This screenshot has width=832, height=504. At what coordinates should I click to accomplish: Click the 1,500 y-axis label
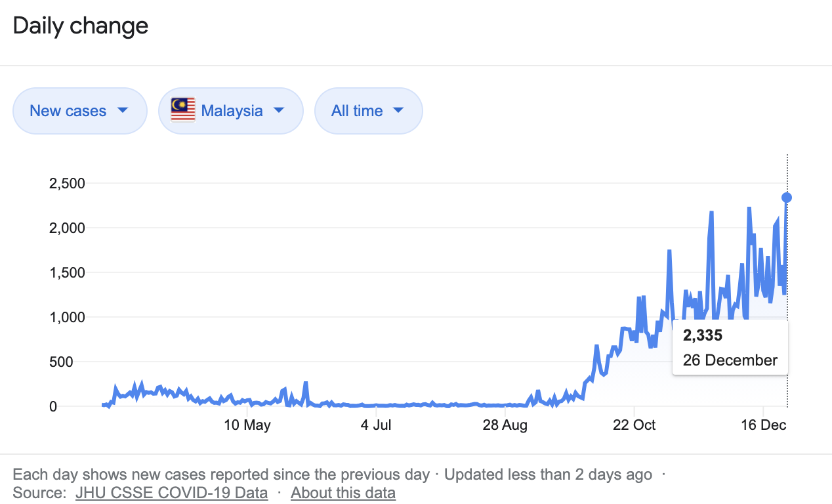pyautogui.click(x=67, y=272)
